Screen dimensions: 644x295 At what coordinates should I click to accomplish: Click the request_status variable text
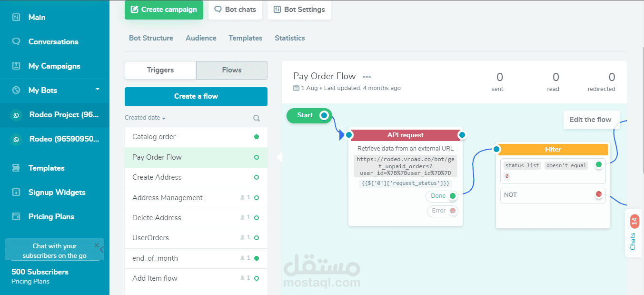pos(405,183)
